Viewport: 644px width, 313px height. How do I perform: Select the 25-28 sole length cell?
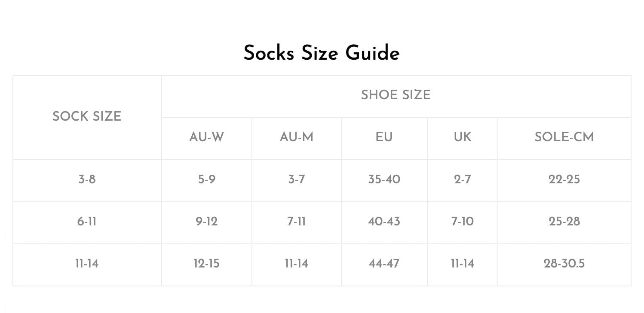coord(564,221)
